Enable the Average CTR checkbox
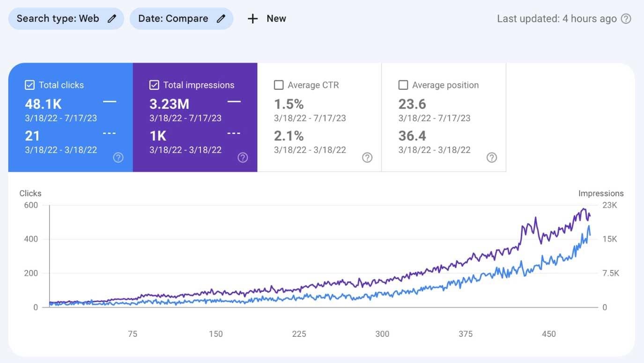 tap(279, 85)
